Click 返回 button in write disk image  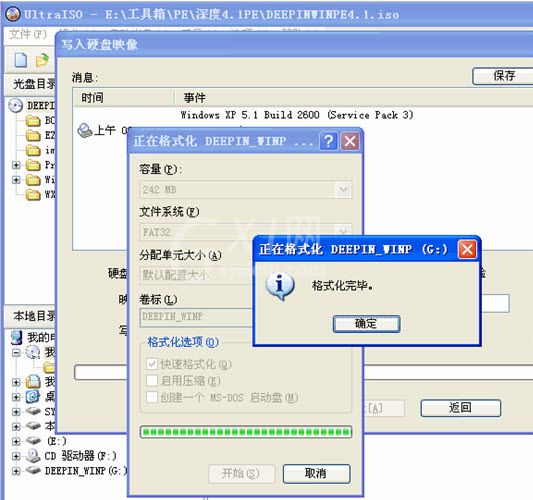click(461, 408)
